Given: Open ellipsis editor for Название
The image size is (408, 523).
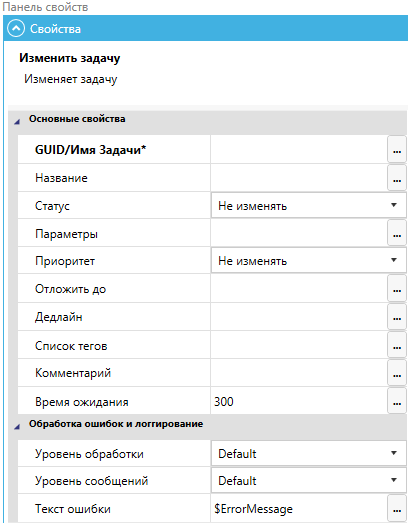Looking at the screenshot, I should (x=397, y=178).
